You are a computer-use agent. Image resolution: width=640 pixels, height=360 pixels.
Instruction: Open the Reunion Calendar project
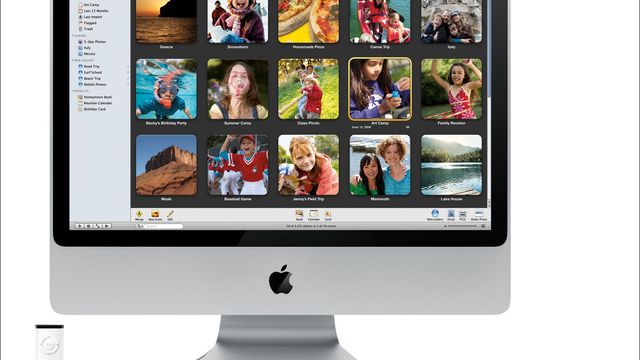coord(95,103)
